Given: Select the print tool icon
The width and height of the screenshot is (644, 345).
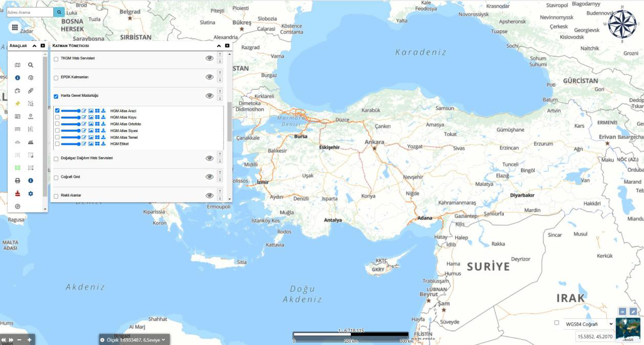Looking at the screenshot, I should pyautogui.click(x=17, y=181).
